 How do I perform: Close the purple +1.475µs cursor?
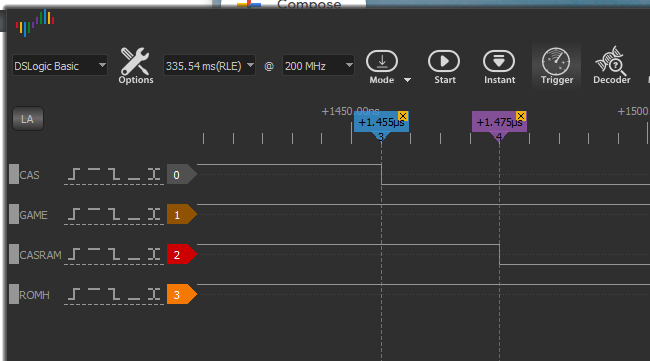(521, 116)
